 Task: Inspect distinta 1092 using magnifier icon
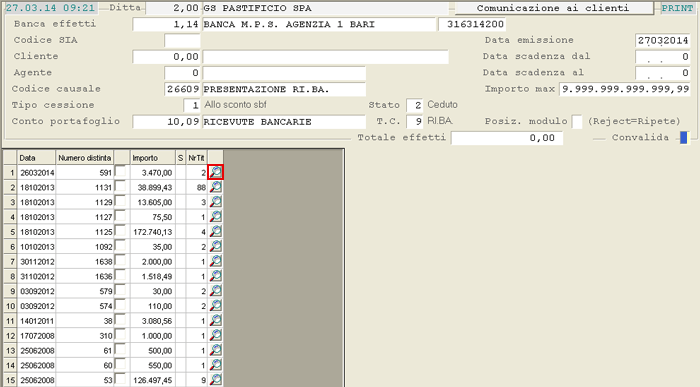pyautogui.click(x=216, y=246)
